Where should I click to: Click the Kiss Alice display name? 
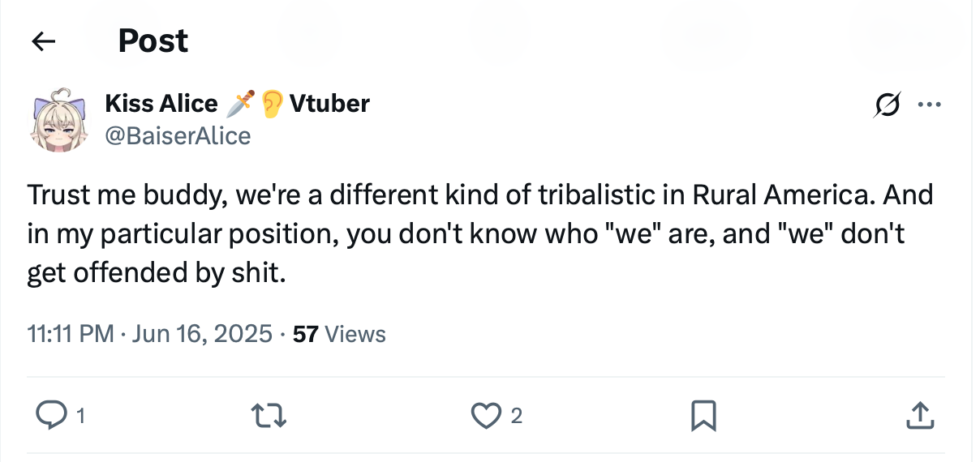[x=161, y=104]
